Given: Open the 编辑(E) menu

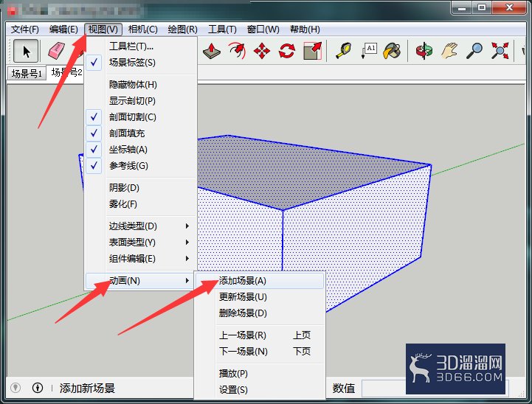Looking at the screenshot, I should click(x=63, y=29).
